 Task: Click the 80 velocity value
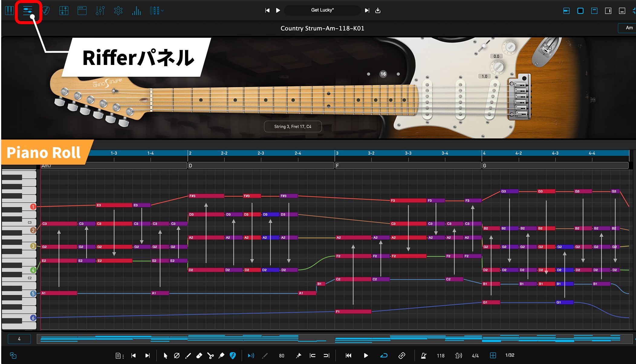281,356
